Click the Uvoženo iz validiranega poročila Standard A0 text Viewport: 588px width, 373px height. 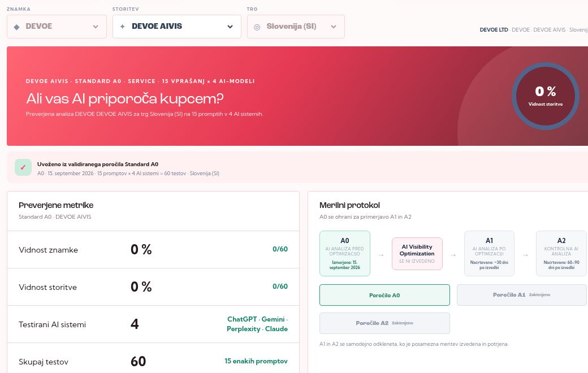coord(97,164)
